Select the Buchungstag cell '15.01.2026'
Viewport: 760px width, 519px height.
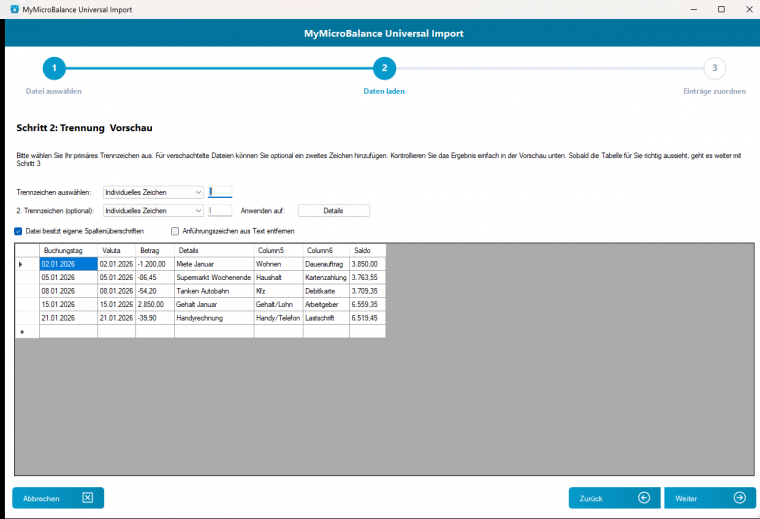(68, 304)
